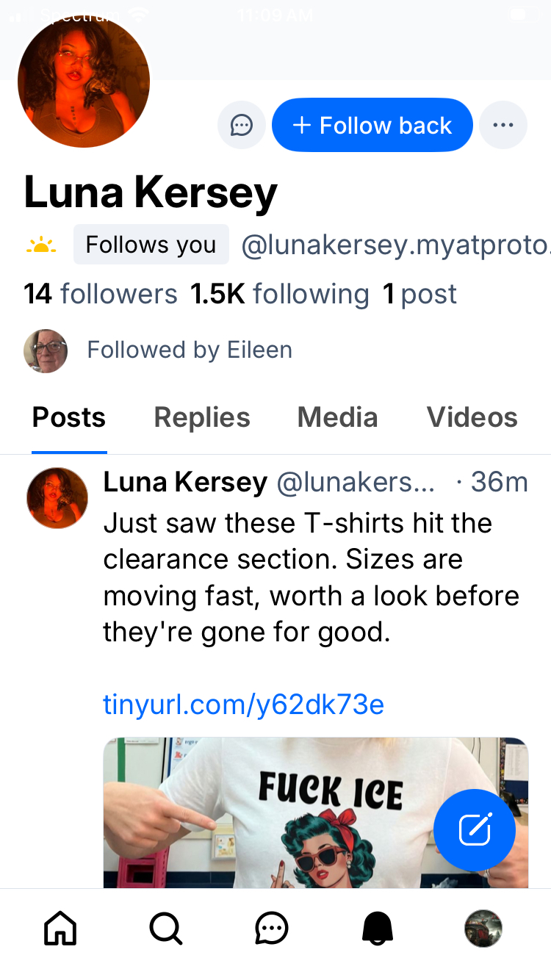The image size is (551, 980).
Task: Tap Luna Kersey's avatar on the post
Action: click(57, 497)
